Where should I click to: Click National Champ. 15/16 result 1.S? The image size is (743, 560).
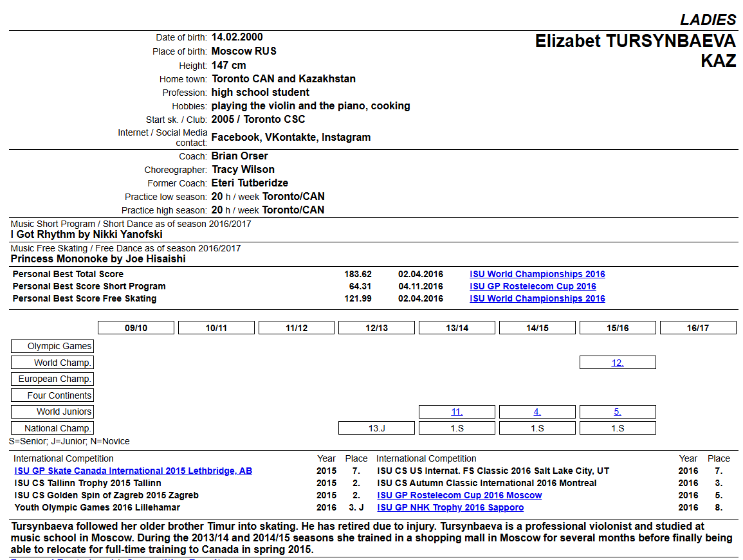618,428
